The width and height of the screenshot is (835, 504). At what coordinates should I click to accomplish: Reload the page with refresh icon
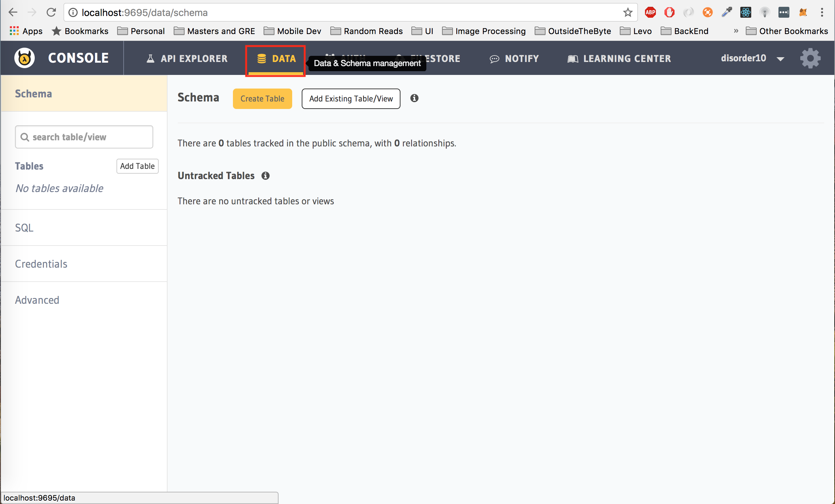click(x=51, y=13)
